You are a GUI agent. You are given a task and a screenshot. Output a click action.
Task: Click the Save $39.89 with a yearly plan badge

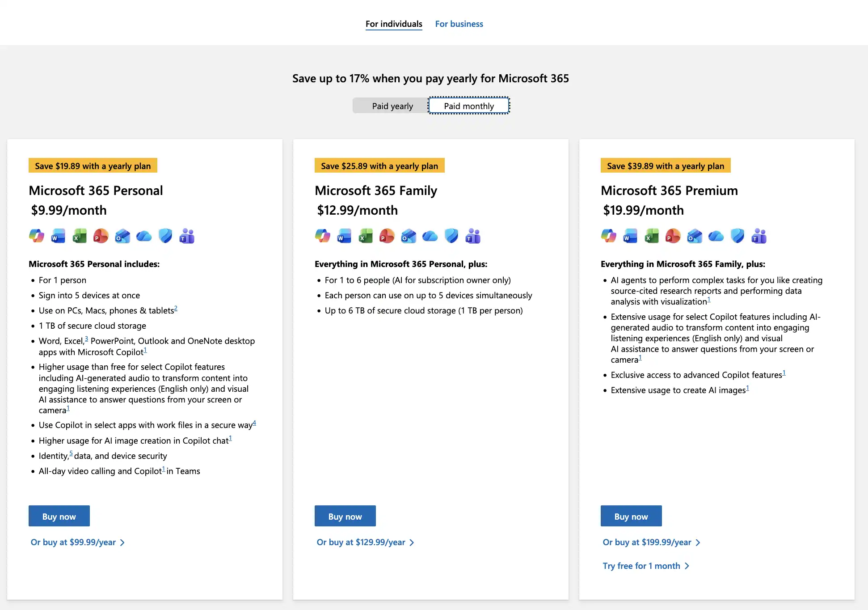(666, 165)
